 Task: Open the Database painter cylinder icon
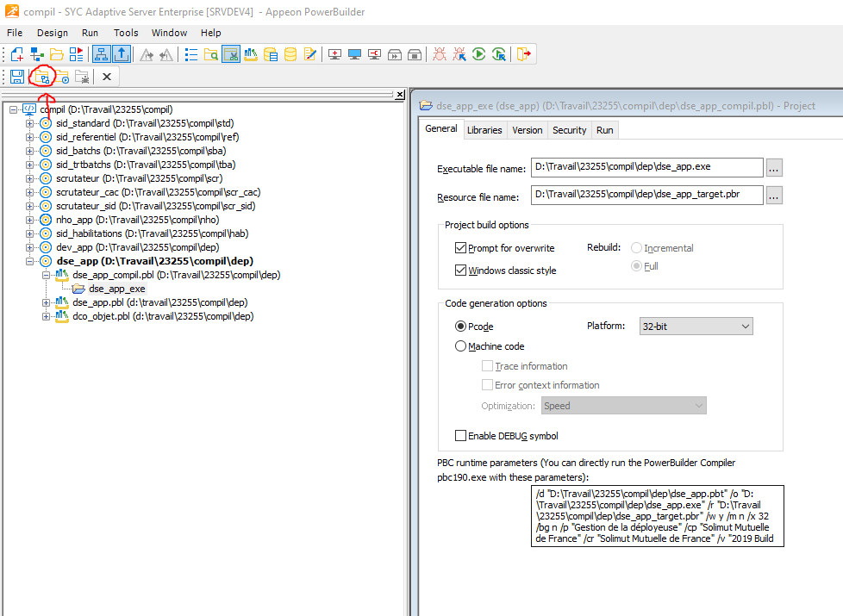point(290,54)
